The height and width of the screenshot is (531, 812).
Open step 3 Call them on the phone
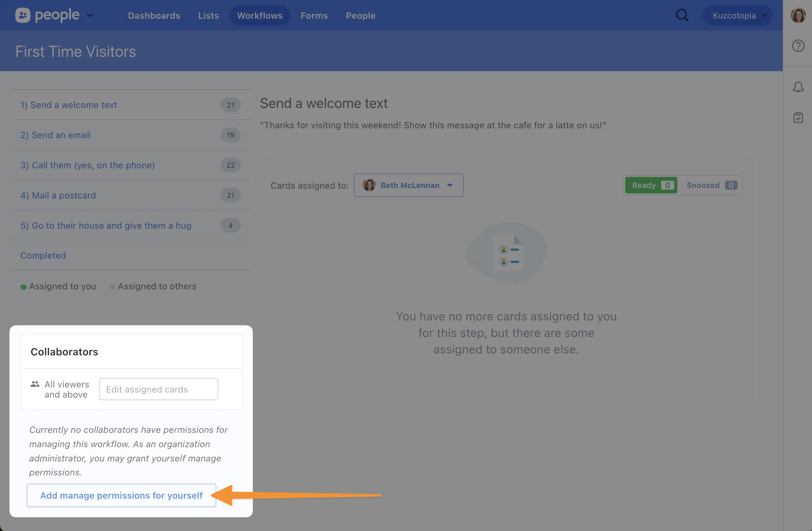point(88,165)
